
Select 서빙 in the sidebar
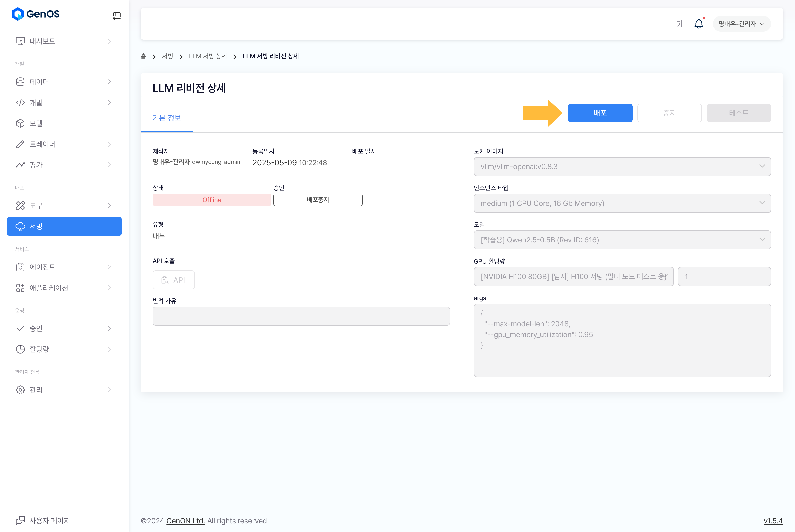coord(64,226)
